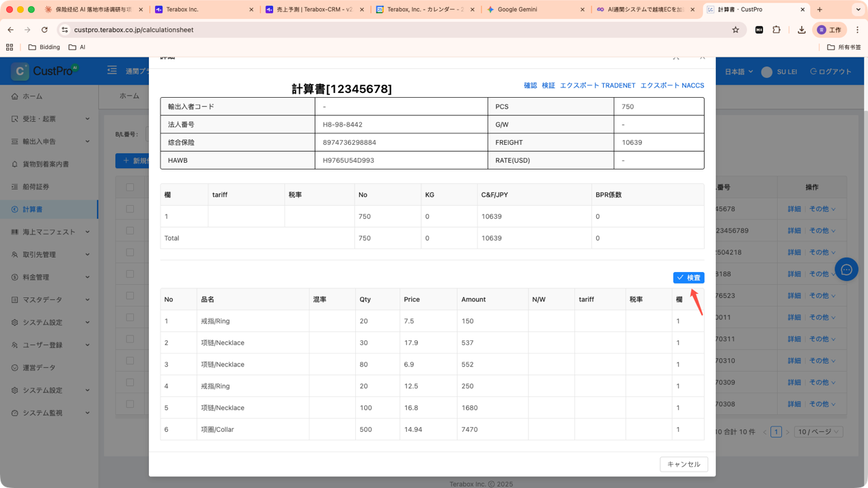Viewport: 868px width, 488px height.
Task: Bookmark this page star icon
Action: [x=736, y=30]
